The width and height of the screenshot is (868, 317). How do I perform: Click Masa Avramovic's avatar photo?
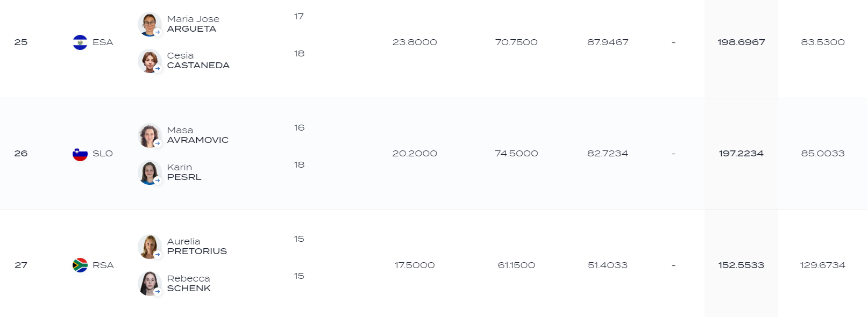click(x=150, y=135)
